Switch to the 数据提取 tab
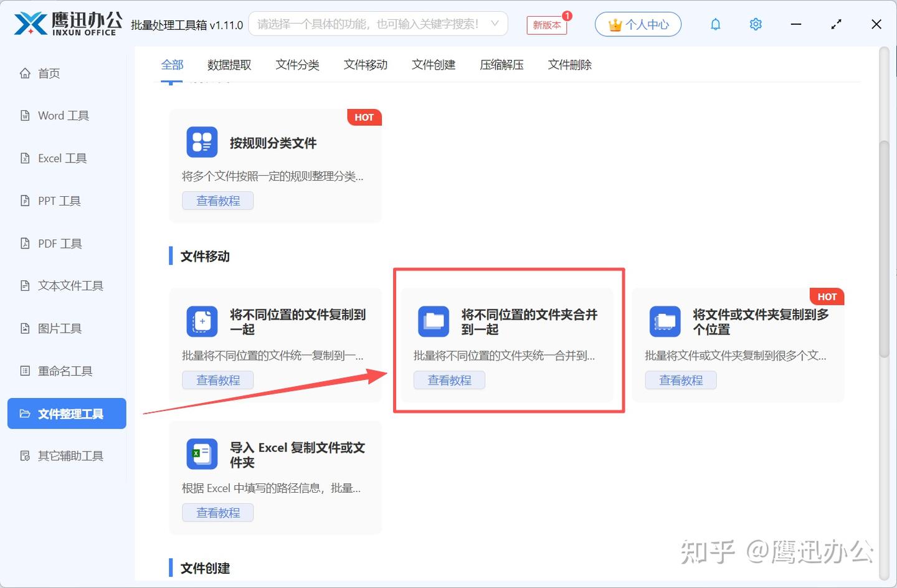897x588 pixels. coord(229,64)
